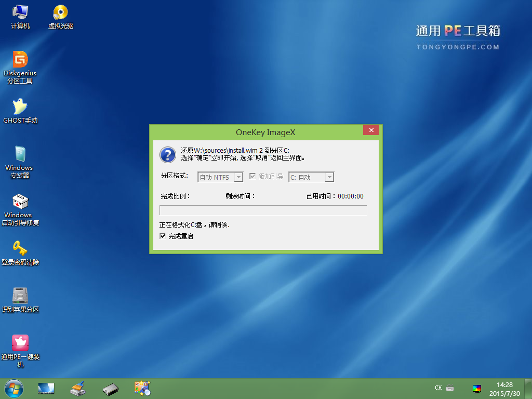
Task: Click the 正在格式化C:盘 status text
Action: point(194,224)
